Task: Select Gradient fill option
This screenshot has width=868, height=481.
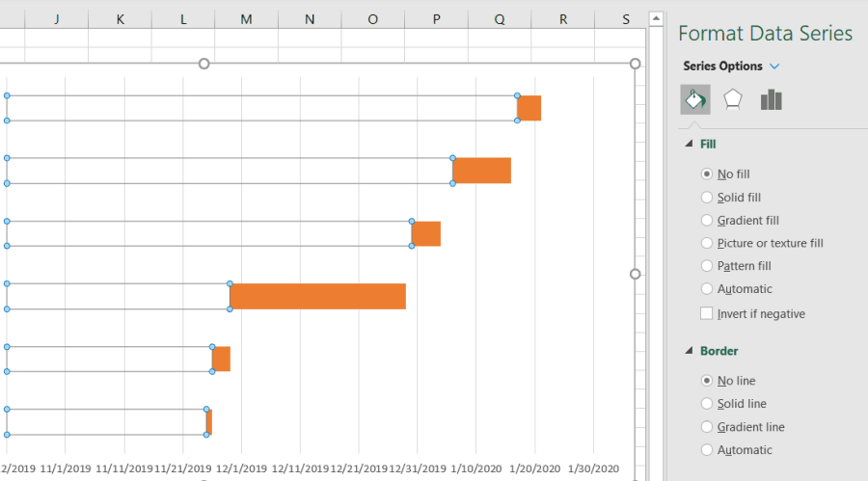Action: point(707,221)
